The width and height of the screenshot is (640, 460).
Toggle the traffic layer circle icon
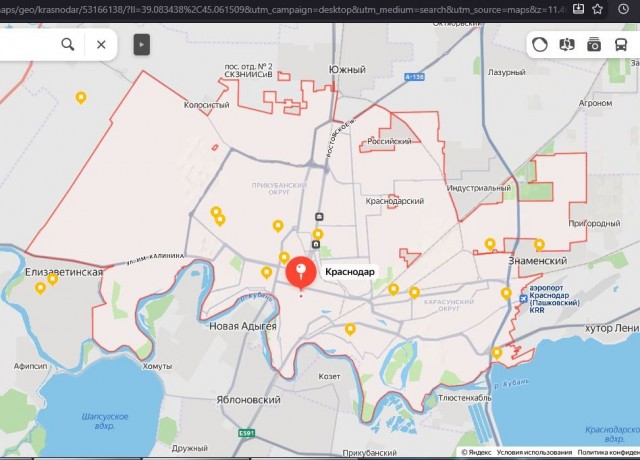540,44
